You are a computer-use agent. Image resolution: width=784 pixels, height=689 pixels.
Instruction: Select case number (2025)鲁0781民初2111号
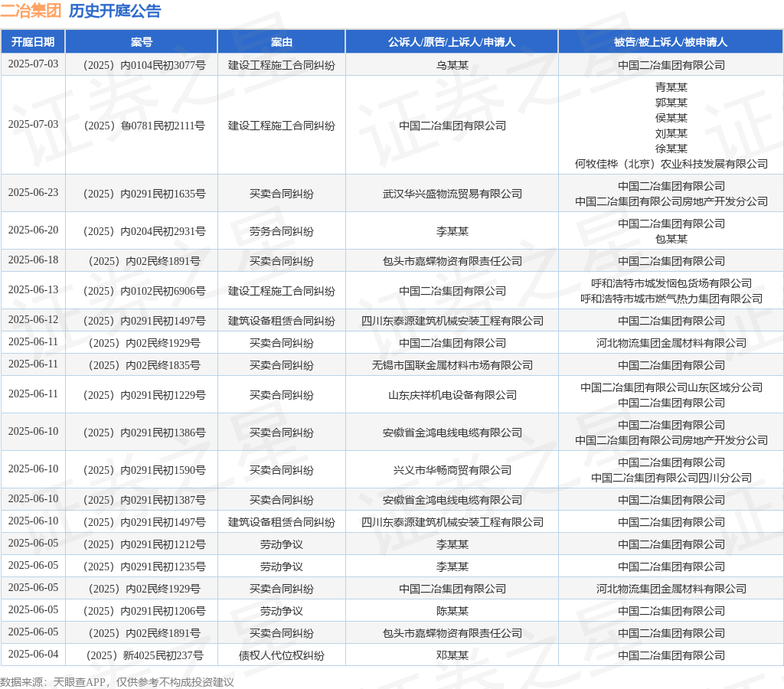coord(143,126)
